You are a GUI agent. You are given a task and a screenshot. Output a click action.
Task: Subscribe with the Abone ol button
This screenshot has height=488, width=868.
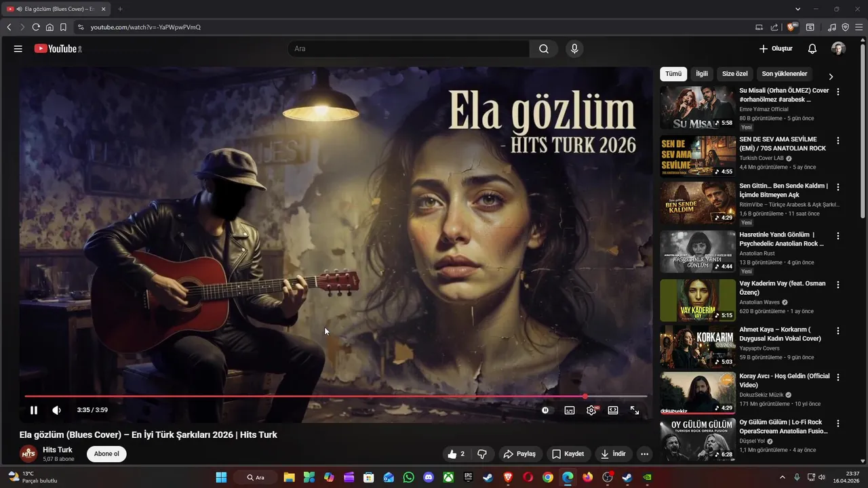tap(106, 454)
